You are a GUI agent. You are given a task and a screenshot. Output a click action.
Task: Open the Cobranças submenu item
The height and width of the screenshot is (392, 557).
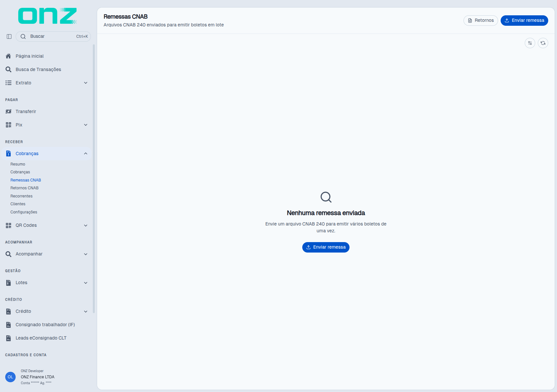(20, 172)
